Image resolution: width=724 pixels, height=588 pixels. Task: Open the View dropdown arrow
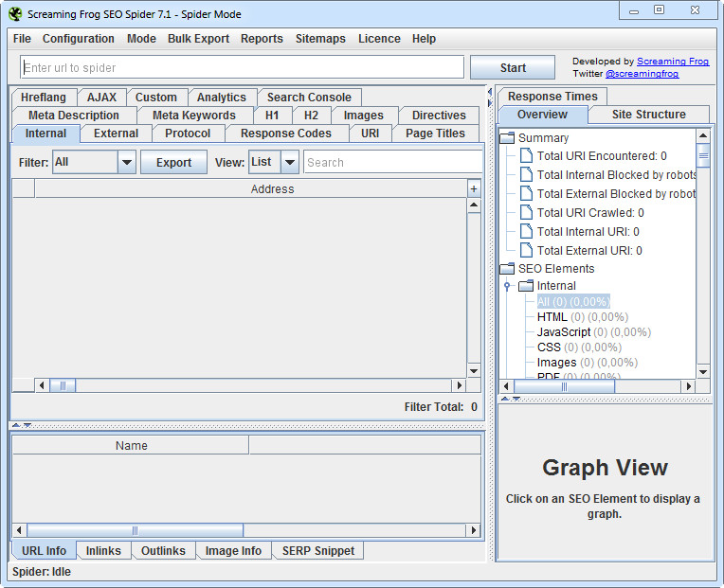pos(290,162)
